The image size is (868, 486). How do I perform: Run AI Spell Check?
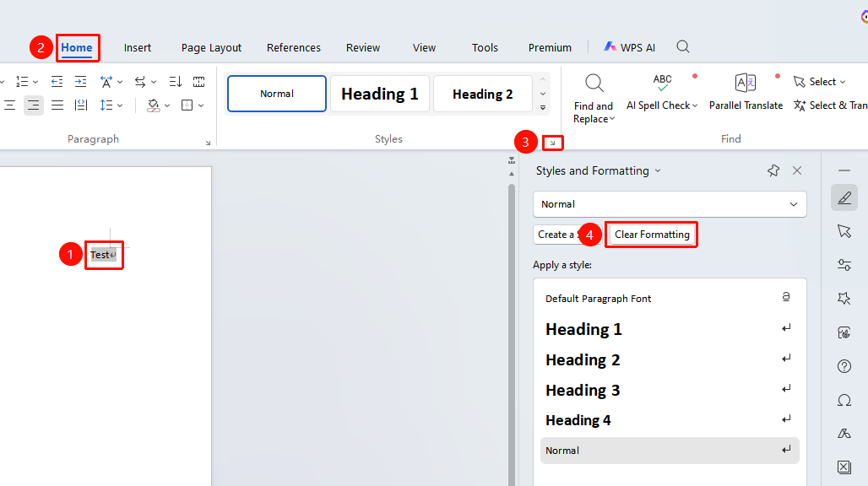coord(662,92)
